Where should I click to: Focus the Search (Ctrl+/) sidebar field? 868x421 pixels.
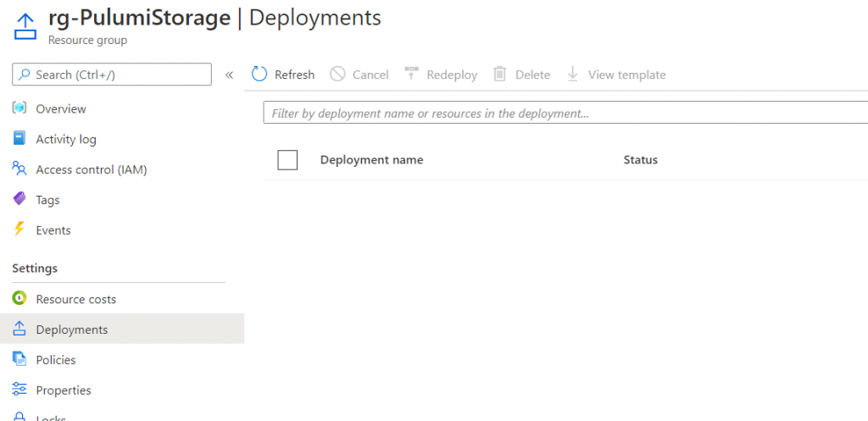[x=112, y=75]
